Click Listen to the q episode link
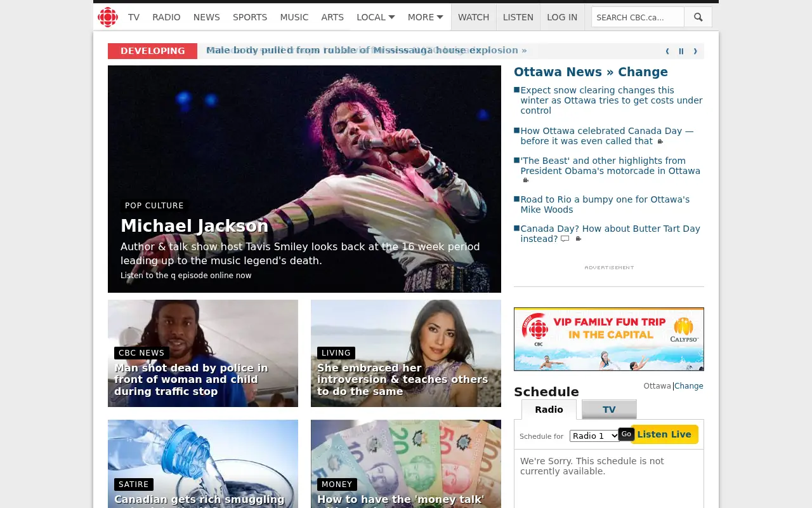Screen dimensions: 812x508 186,276
